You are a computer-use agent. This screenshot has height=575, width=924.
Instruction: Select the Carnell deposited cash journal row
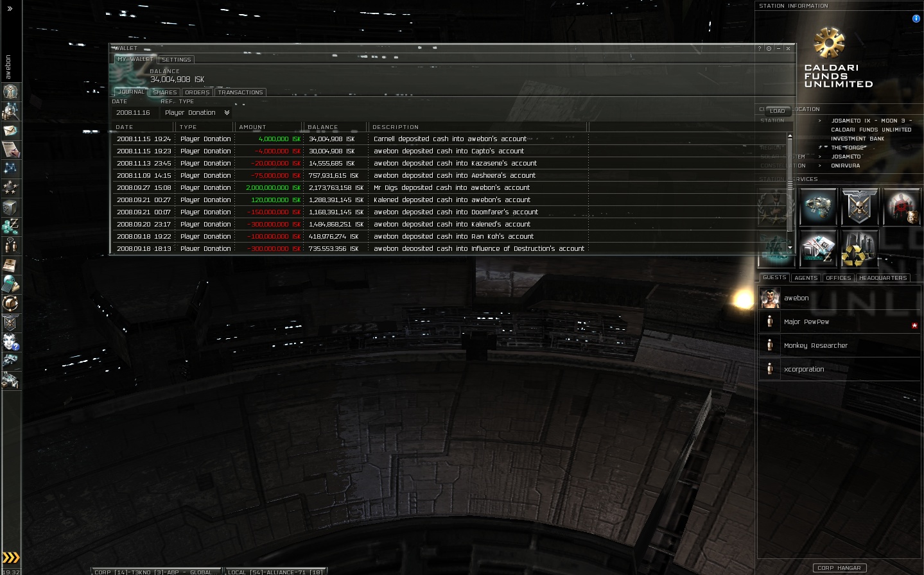click(449, 139)
